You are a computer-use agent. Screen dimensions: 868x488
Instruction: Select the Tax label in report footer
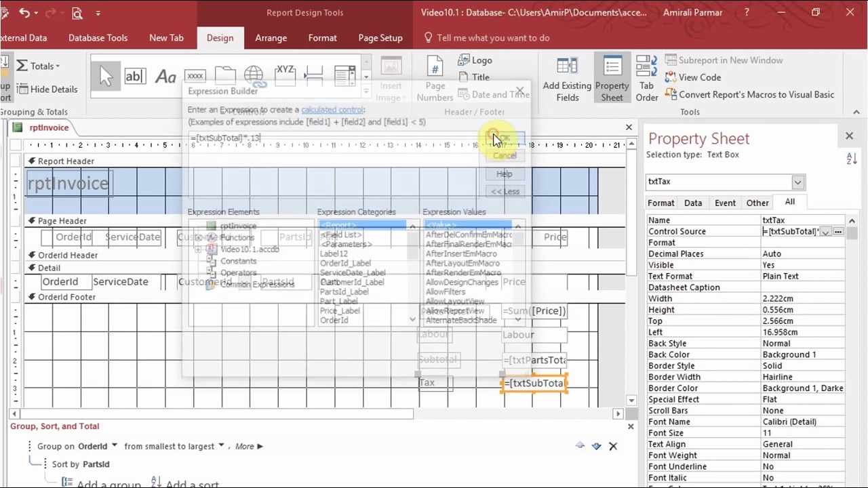435,383
